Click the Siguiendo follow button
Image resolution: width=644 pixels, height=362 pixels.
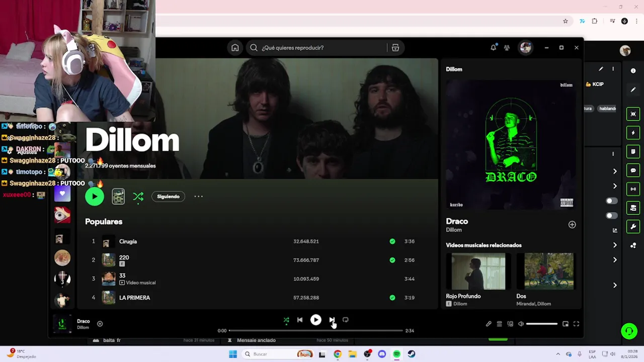coord(168,197)
